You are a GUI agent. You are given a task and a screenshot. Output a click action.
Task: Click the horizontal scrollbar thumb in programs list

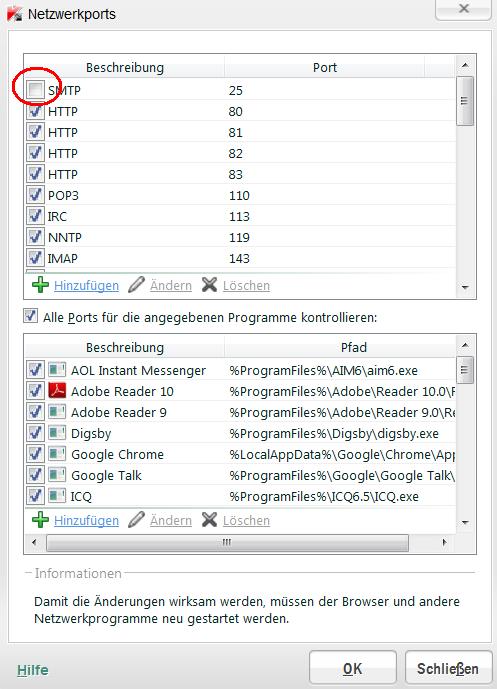tap(227, 542)
